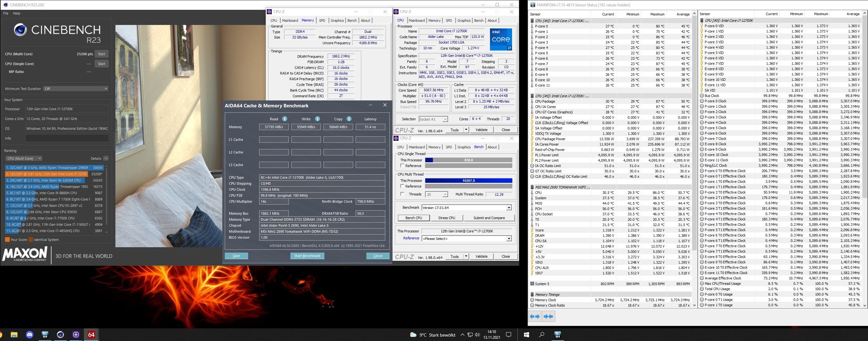The width and height of the screenshot is (868, 341).
Task: Start the CPU (Multi Core) test in Cinebench
Action: click(x=102, y=54)
